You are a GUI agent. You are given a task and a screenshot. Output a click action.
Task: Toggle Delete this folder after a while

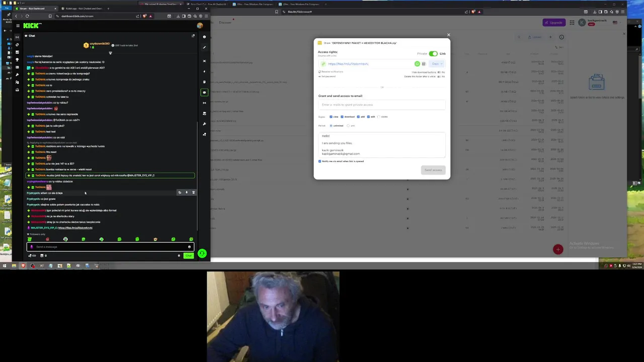pos(439,76)
